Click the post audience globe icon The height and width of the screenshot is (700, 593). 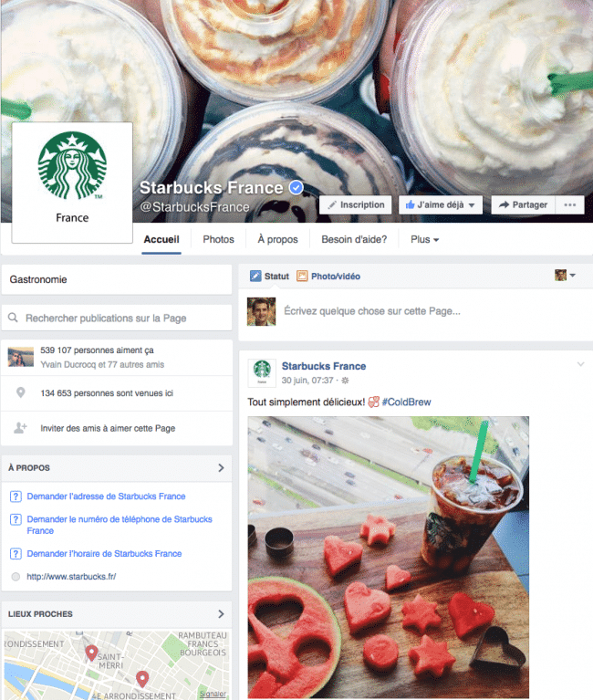346,381
